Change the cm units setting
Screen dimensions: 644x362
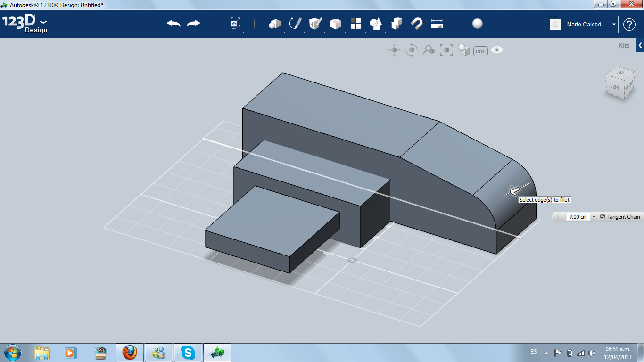point(480,51)
